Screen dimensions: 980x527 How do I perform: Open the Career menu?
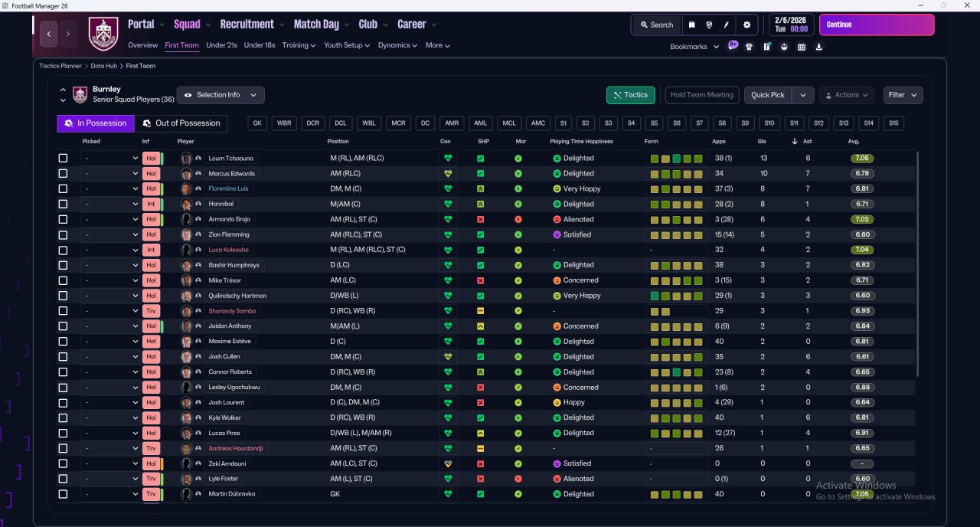(416, 25)
